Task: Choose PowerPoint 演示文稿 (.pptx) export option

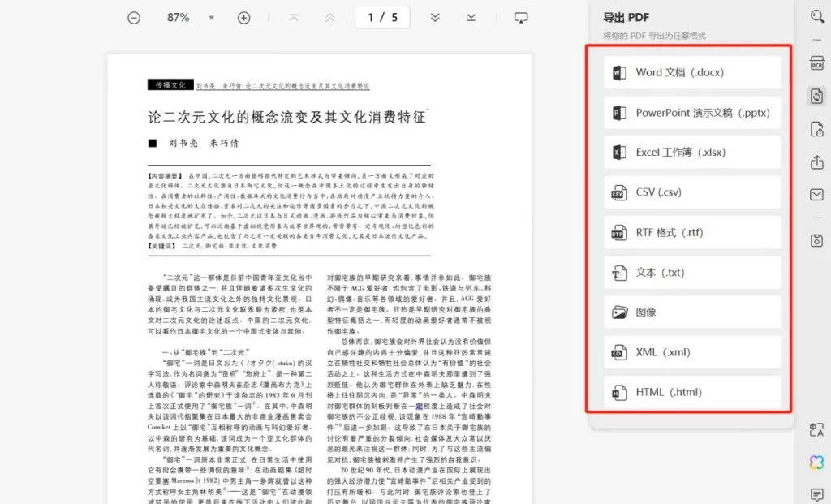Action: coord(692,113)
